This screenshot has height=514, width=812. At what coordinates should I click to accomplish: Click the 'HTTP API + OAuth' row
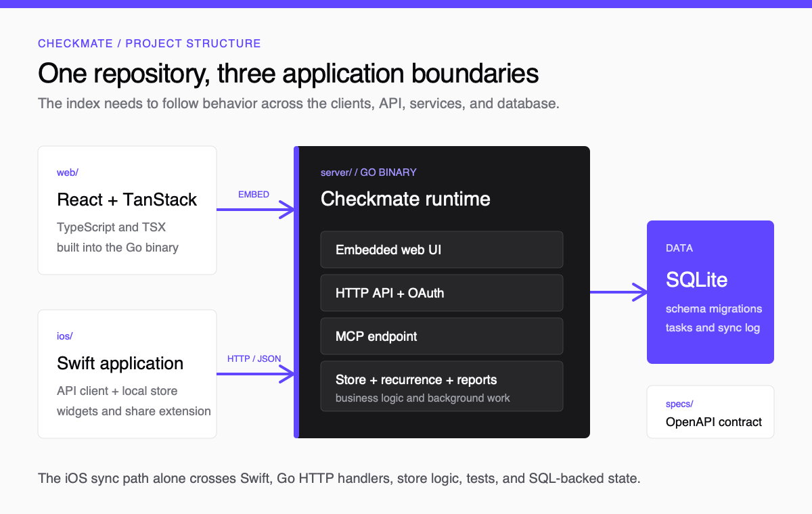pyautogui.click(x=442, y=293)
